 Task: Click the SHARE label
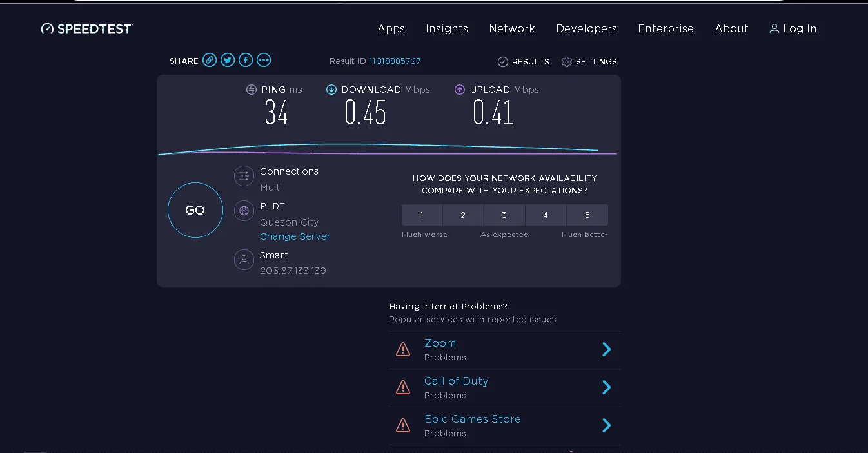click(x=184, y=61)
